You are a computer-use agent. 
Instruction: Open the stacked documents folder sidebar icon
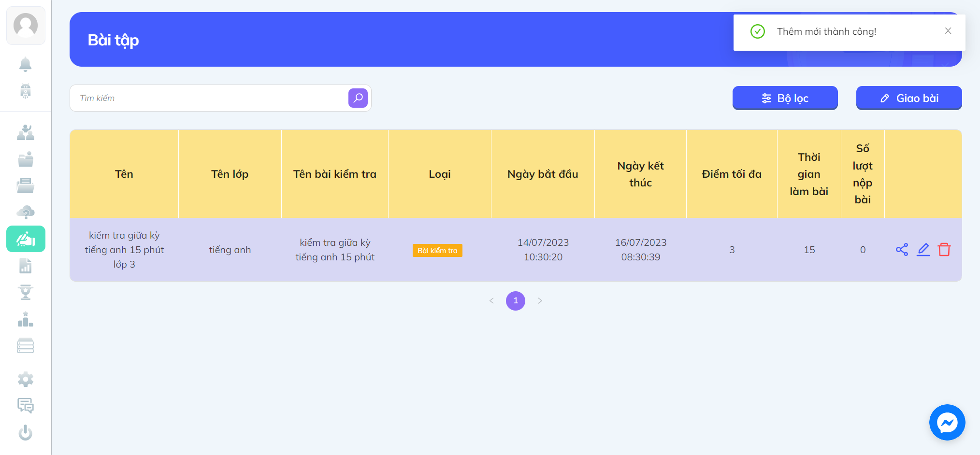[x=26, y=185]
